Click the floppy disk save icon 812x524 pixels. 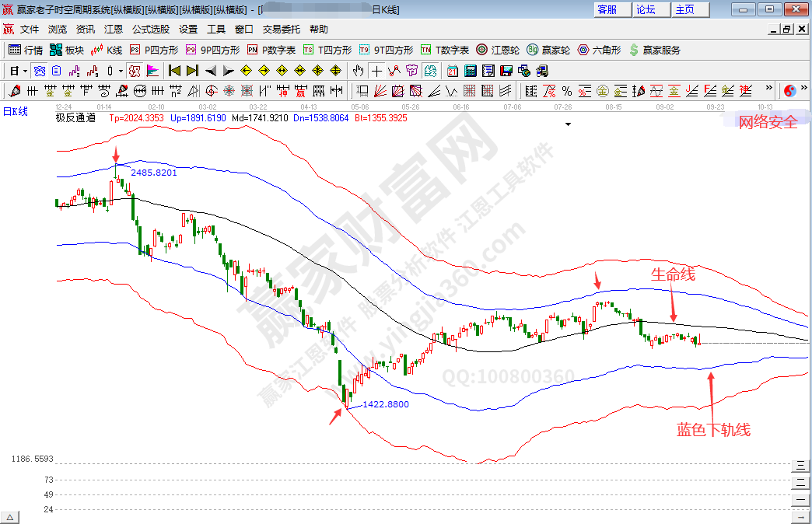[506, 71]
